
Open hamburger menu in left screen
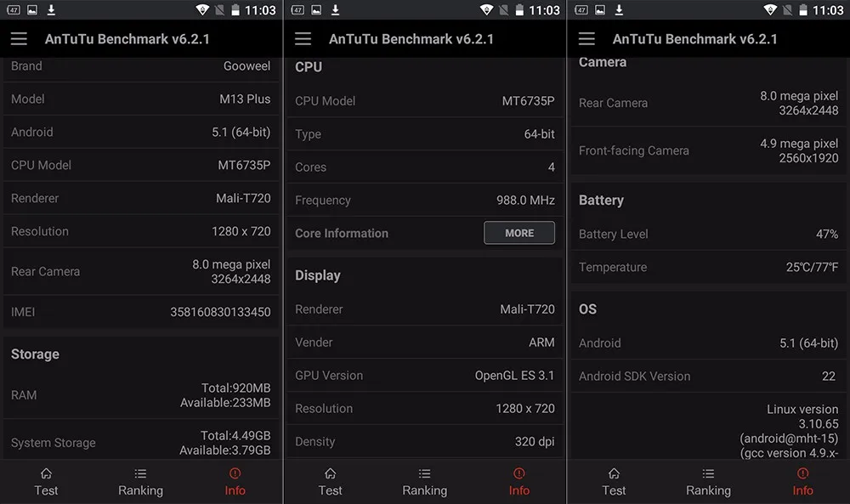tap(19, 38)
